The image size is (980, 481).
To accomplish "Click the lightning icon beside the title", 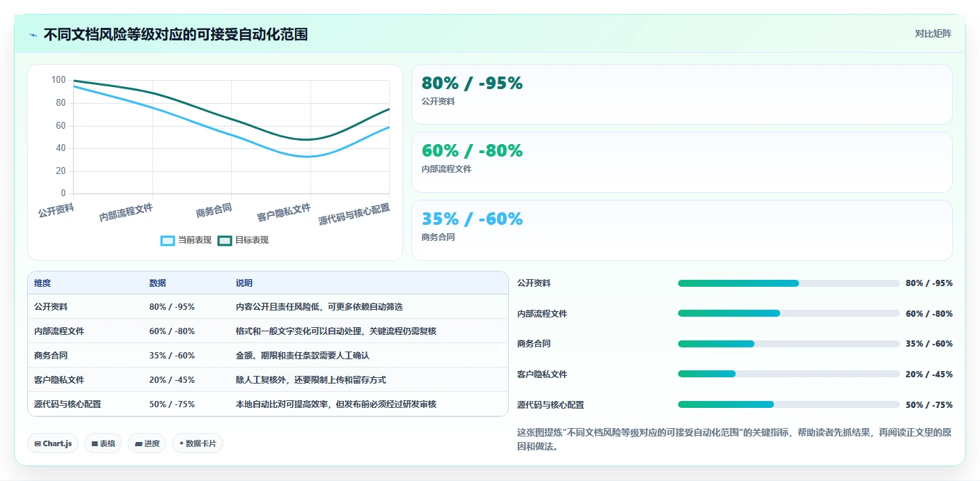I will click(33, 35).
